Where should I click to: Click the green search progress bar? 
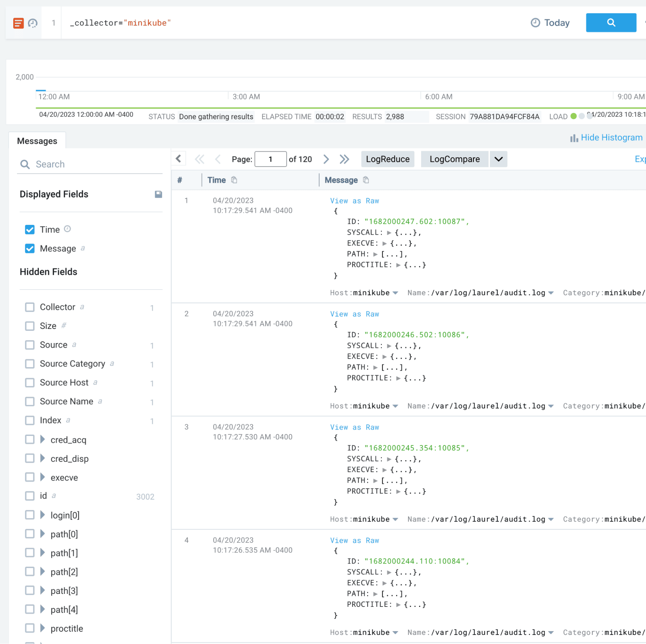coord(301,108)
